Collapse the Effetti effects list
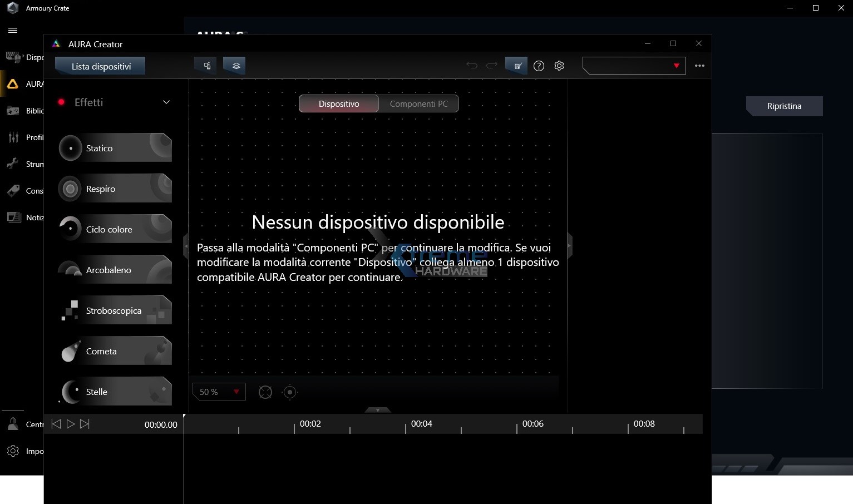Screen dimensions: 853x504 [166, 102]
